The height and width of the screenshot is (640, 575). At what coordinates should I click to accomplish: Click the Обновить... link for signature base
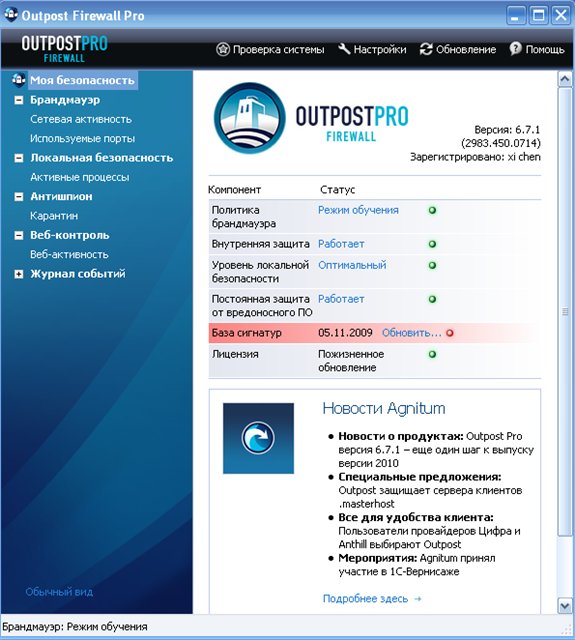[x=412, y=333]
